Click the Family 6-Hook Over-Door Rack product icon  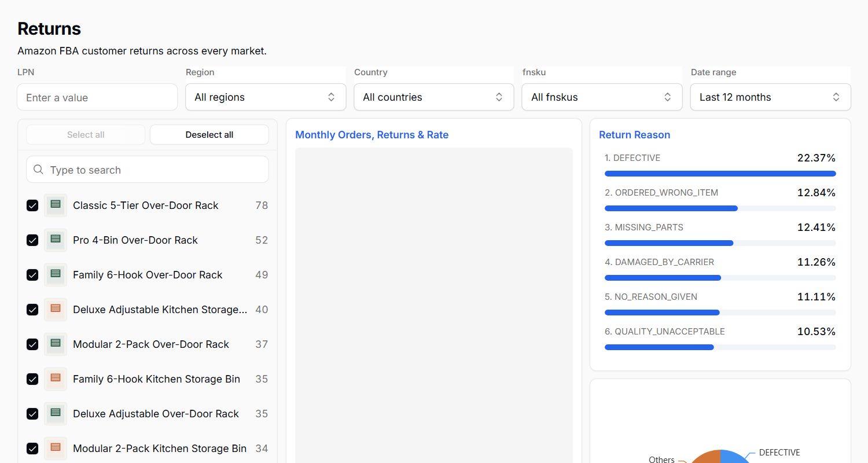click(56, 275)
